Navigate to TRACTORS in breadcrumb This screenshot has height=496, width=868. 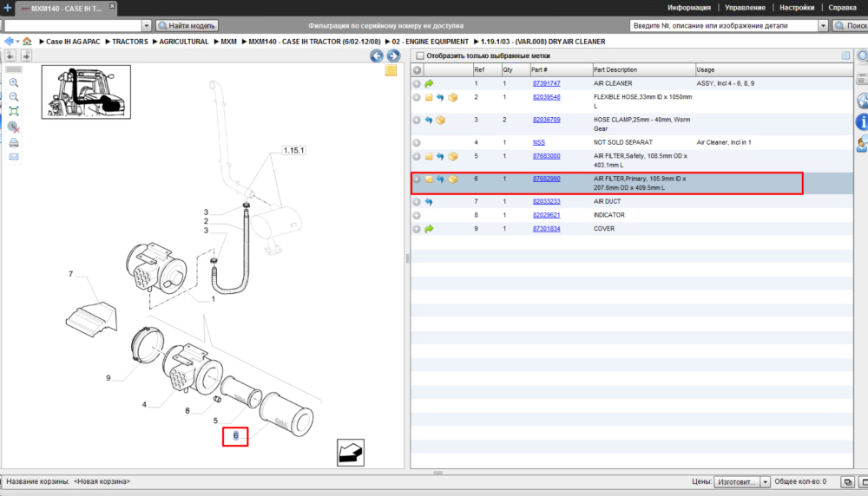129,42
